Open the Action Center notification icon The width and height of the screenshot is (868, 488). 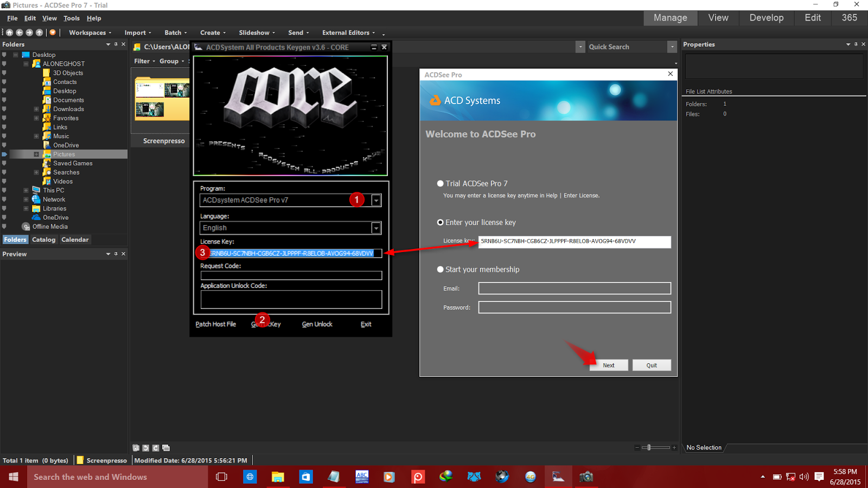pos(819,477)
